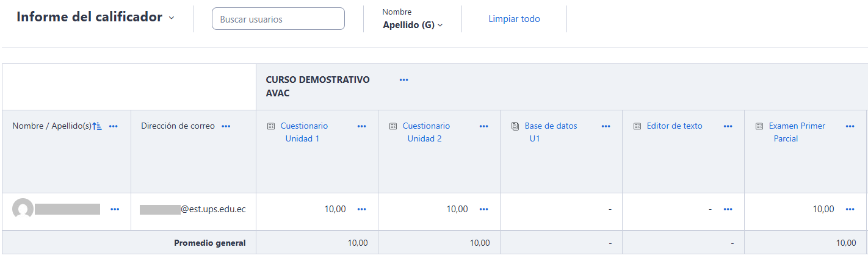Open three-dots menu for Editor de texto column
The height and width of the screenshot is (261, 868).
coord(728,126)
